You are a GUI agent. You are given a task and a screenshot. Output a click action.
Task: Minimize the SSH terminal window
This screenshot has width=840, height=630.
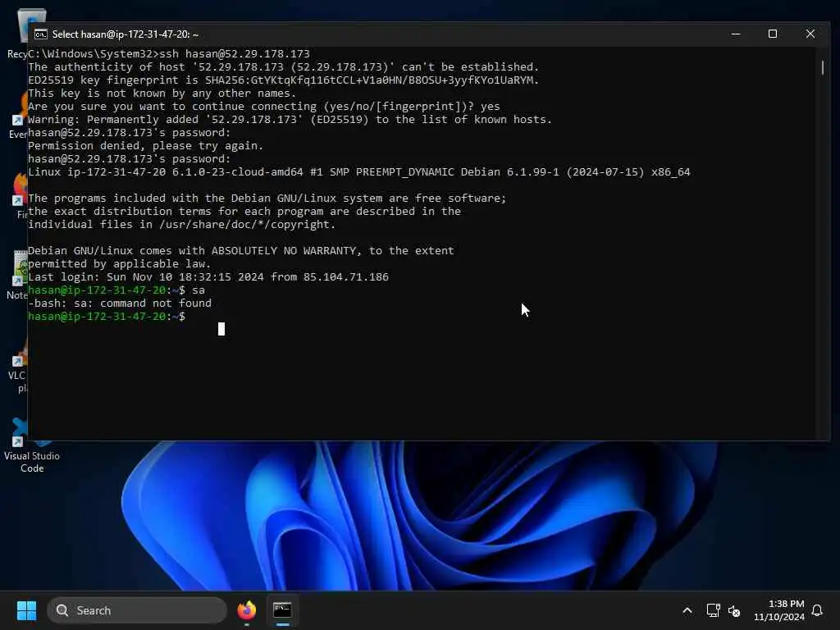point(736,34)
